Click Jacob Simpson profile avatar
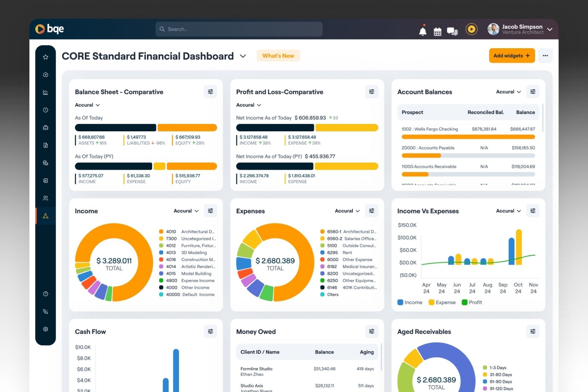The height and width of the screenshot is (392, 588). click(494, 29)
